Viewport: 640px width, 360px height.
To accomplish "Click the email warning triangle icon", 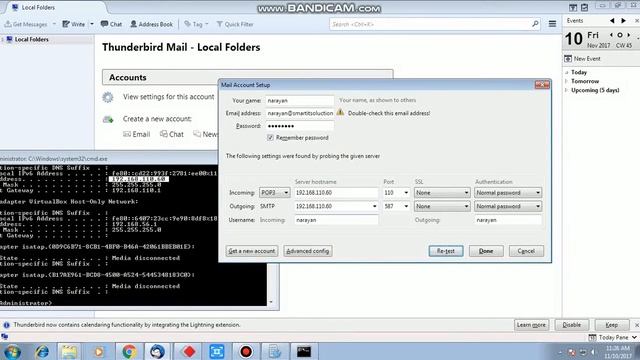I will click(340, 112).
